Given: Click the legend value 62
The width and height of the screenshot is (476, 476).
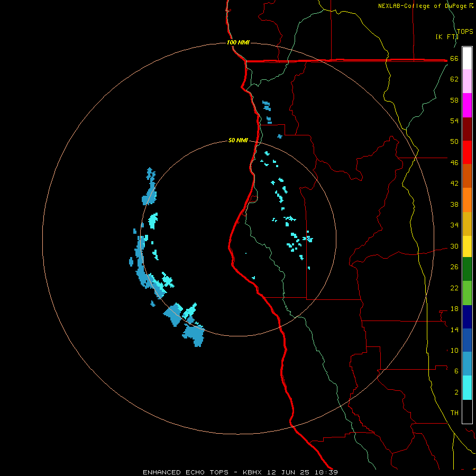Looking at the screenshot, I should point(454,79).
